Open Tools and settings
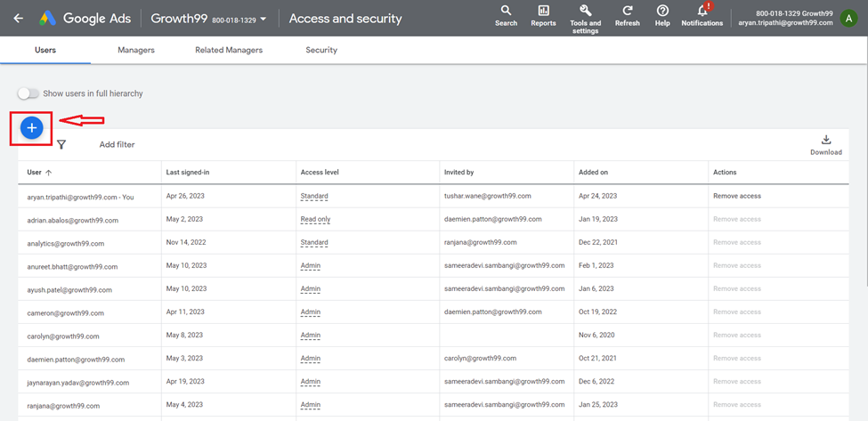 tap(585, 19)
